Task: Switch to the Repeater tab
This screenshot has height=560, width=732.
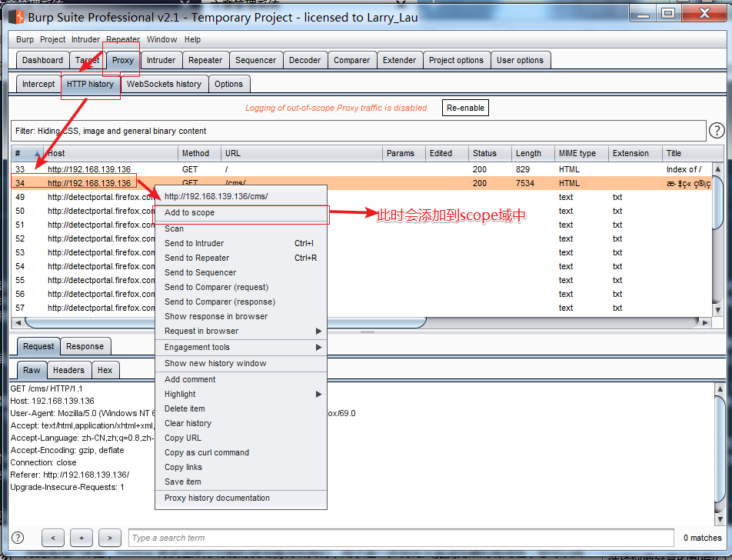Action: pos(205,60)
